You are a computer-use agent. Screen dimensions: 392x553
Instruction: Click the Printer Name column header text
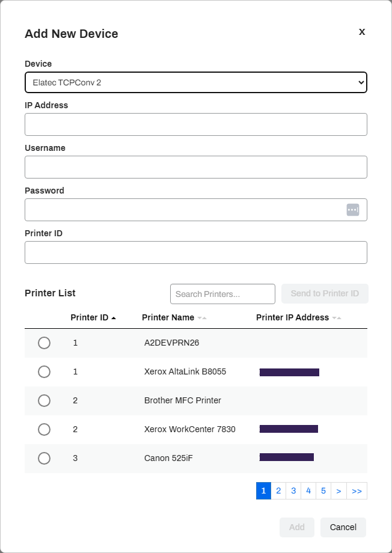168,317
